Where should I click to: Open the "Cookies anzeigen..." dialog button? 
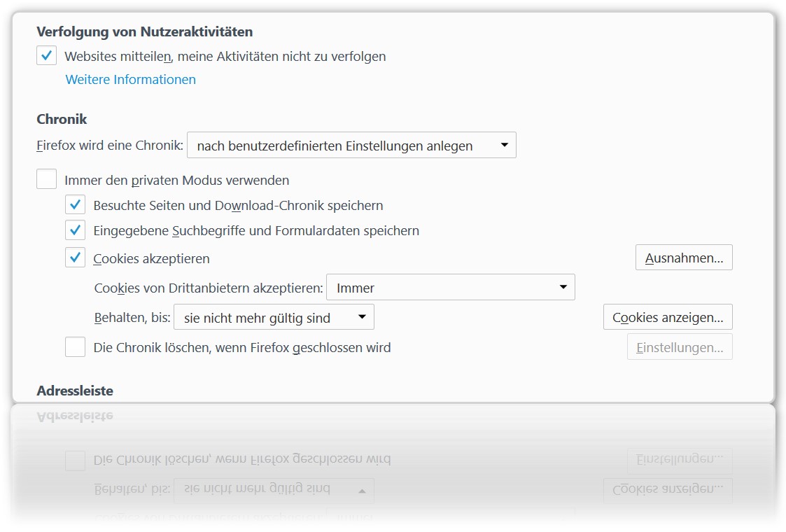(668, 318)
